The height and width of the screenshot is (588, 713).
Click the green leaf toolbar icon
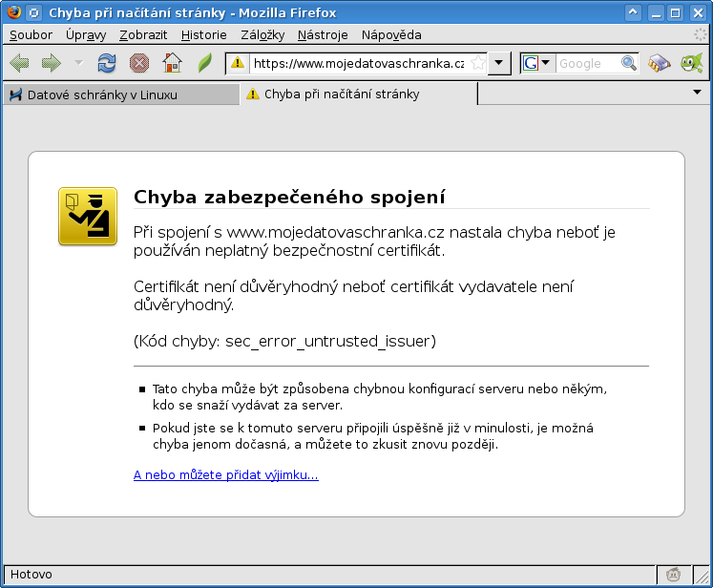[x=204, y=63]
